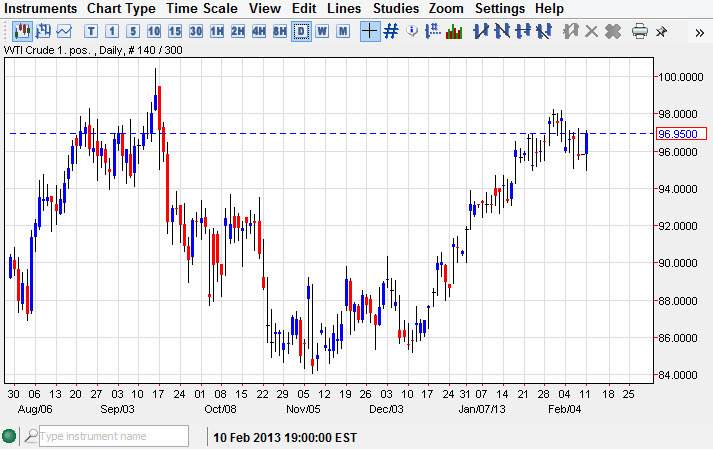Open the Instruments menu
The image size is (713, 450).
[x=41, y=8]
